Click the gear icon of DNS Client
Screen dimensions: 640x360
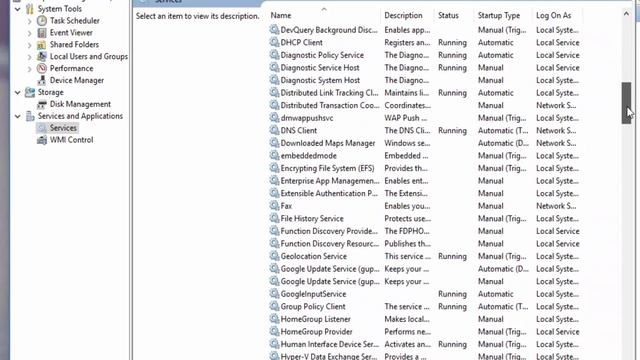pos(274,130)
